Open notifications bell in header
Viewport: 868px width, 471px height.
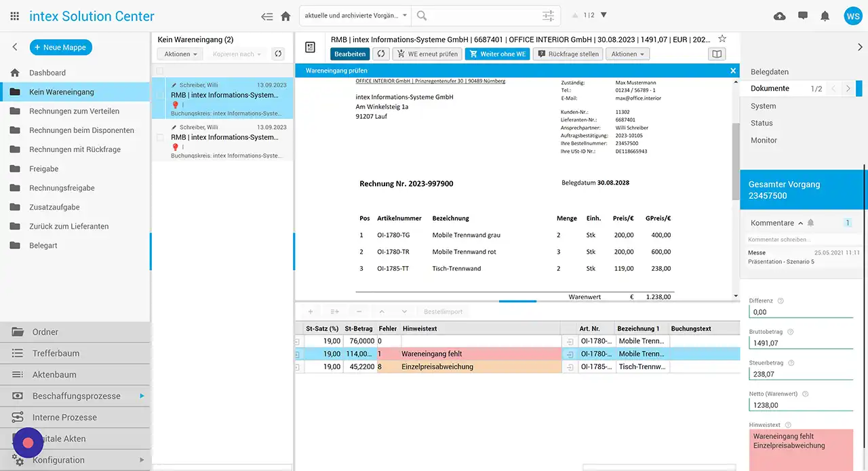pos(825,16)
